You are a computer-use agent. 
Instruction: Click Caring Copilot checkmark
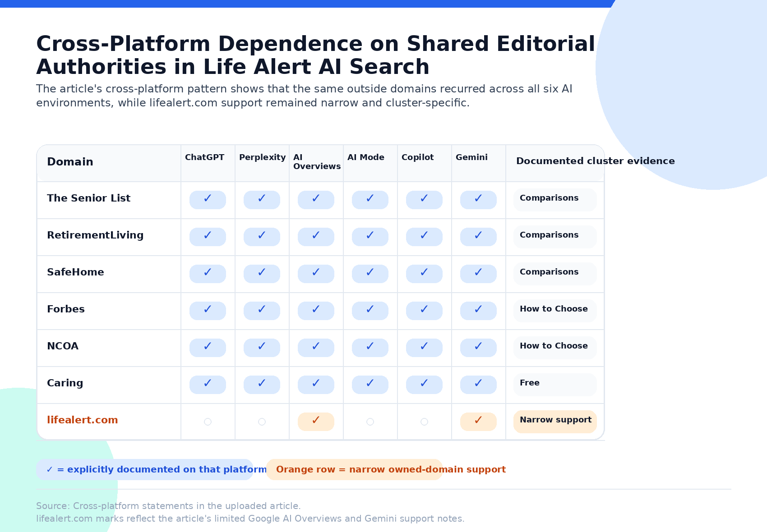coord(424,385)
